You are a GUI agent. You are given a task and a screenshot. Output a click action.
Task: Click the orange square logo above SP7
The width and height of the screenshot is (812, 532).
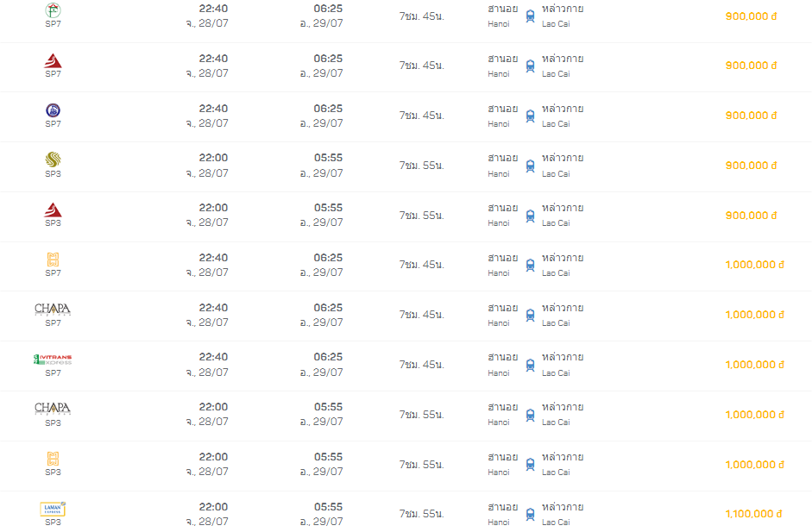[x=53, y=260]
